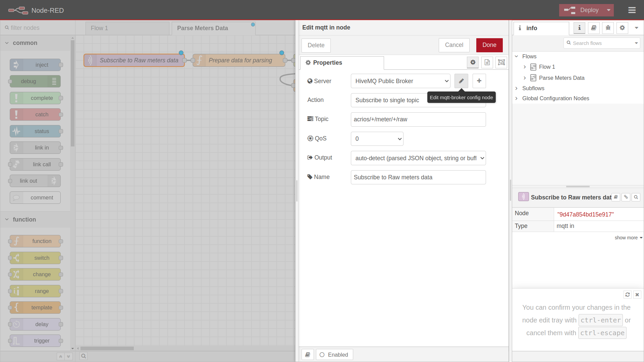The image size is (644, 362).
Task: Click the refresh icon in the help tray
Action: 628,295
